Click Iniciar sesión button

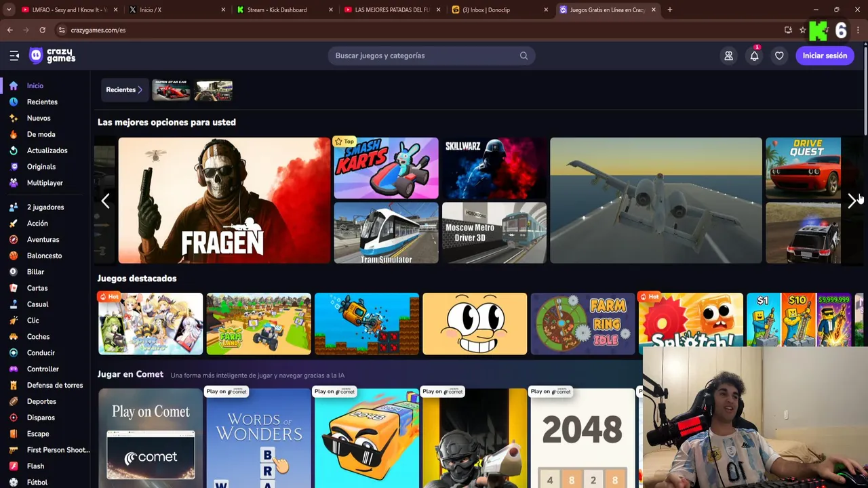825,56
